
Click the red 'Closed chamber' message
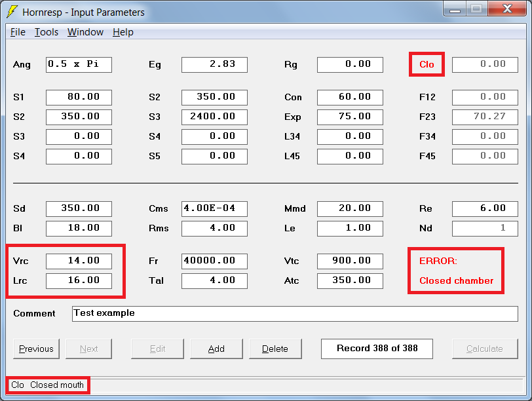pos(457,280)
